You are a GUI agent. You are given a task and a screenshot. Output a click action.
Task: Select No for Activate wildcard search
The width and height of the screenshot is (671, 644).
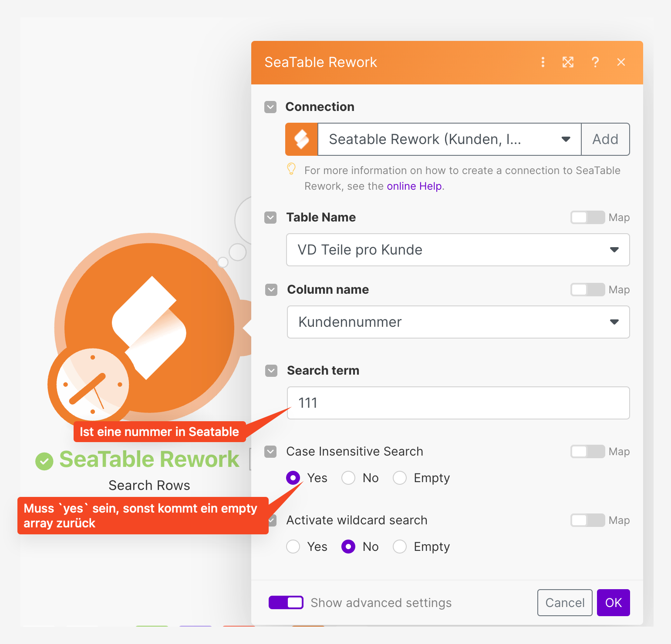348,547
